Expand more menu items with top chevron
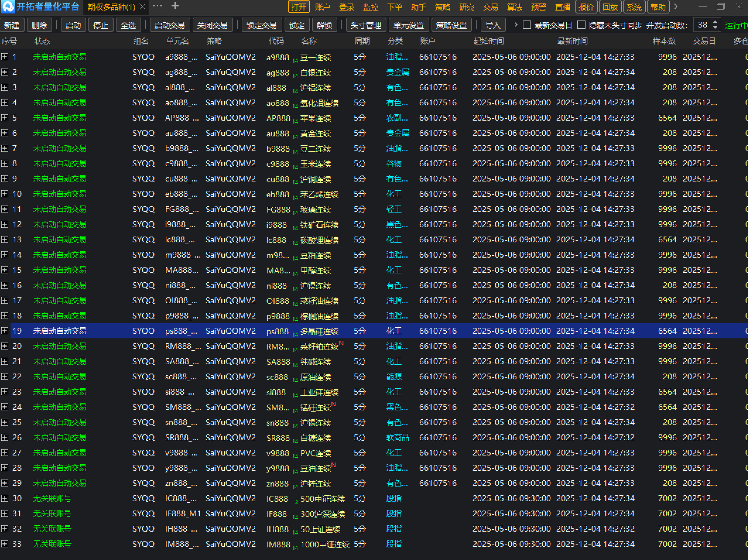This screenshot has height=560, width=748. [676, 7]
